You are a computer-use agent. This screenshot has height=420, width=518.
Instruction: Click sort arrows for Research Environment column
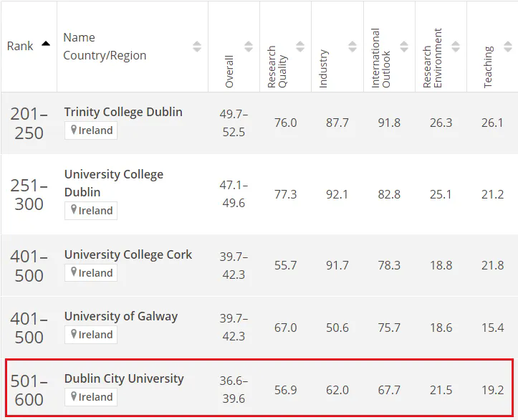456,47
